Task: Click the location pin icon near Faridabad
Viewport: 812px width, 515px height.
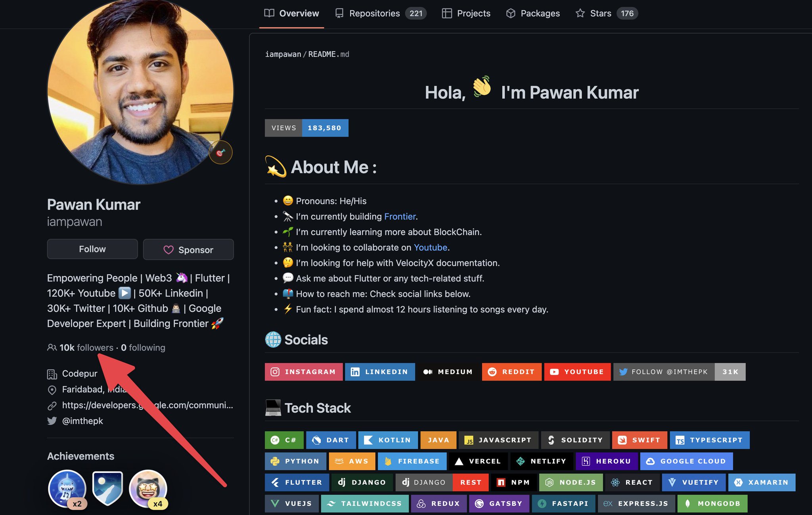Action: (52, 390)
